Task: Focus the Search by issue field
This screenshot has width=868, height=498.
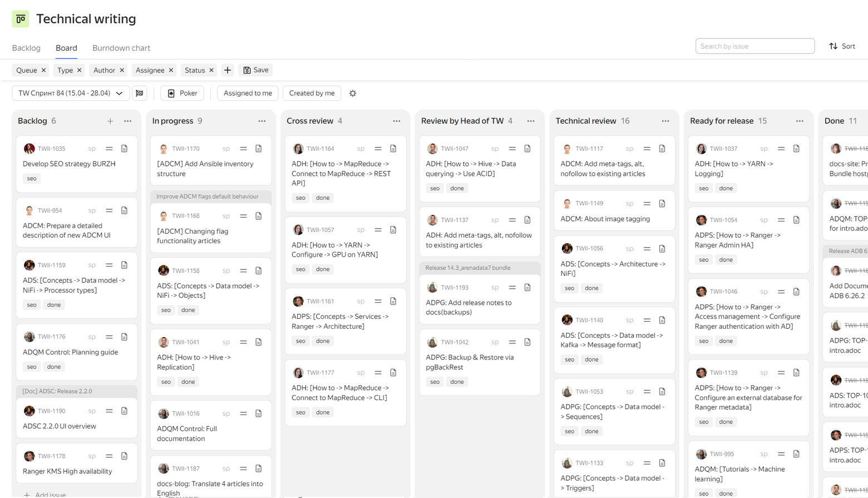Action: (x=754, y=46)
